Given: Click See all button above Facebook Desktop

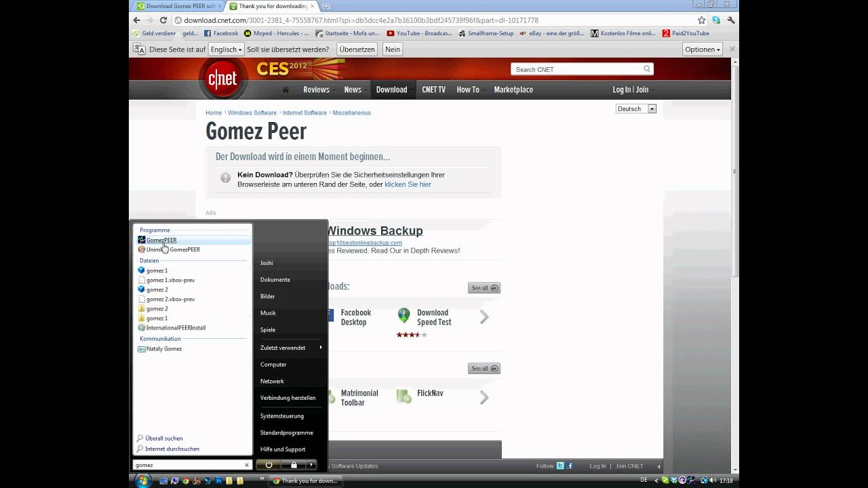Looking at the screenshot, I should tap(484, 288).
